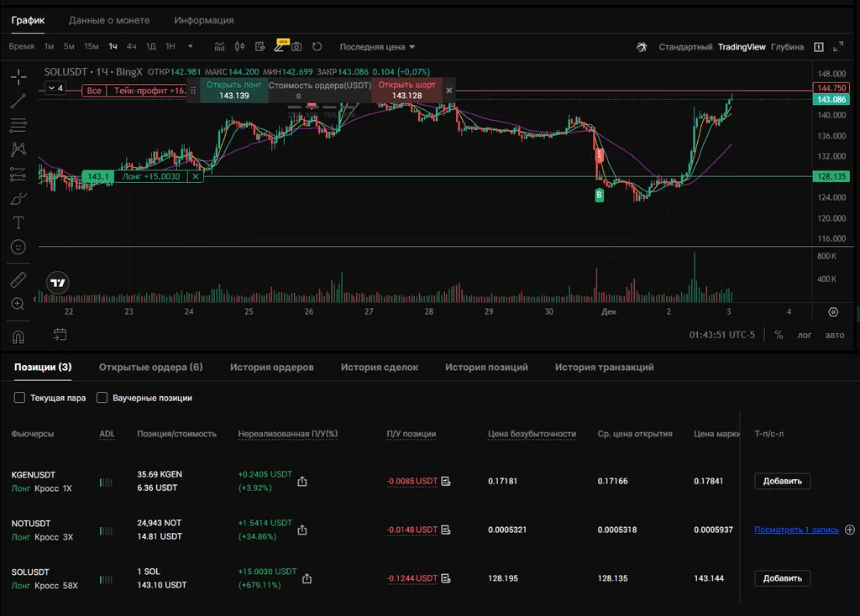The image size is (860, 616).
Task: Select the ruler measure tool
Action: coord(18,280)
